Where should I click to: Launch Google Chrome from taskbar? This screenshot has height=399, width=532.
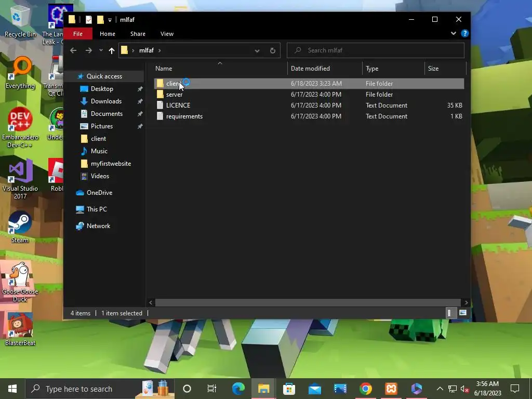click(365, 389)
